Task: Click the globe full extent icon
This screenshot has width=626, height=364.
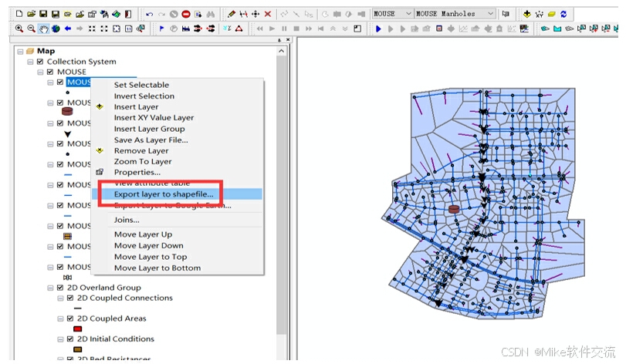Action: [56, 29]
